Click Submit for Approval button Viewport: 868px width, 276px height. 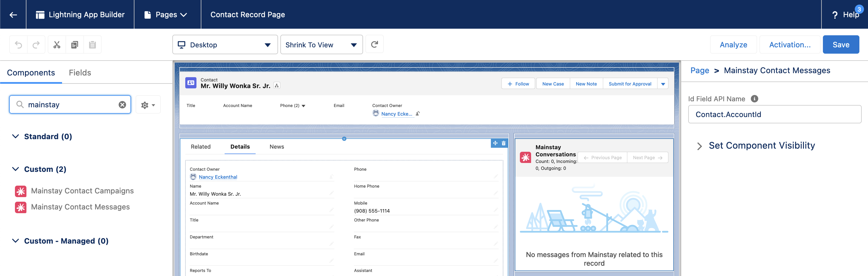[x=630, y=84]
